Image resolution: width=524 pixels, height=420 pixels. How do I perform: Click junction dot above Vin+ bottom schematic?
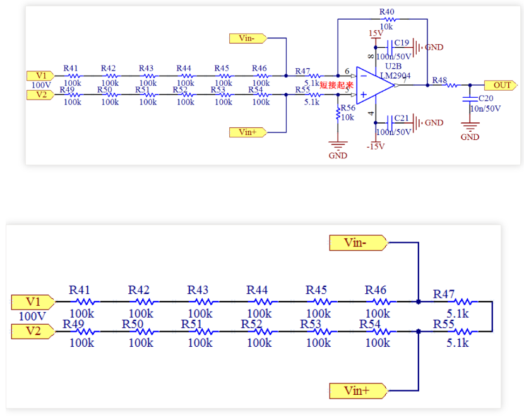coord(419,332)
